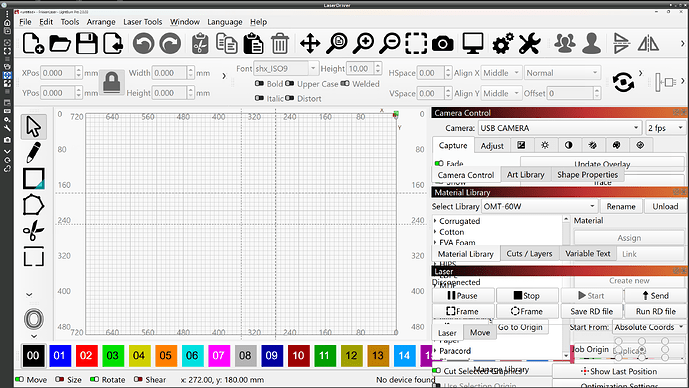Screen dimensions: 689x388
Task: Click the Copy icon
Action: 227,44
